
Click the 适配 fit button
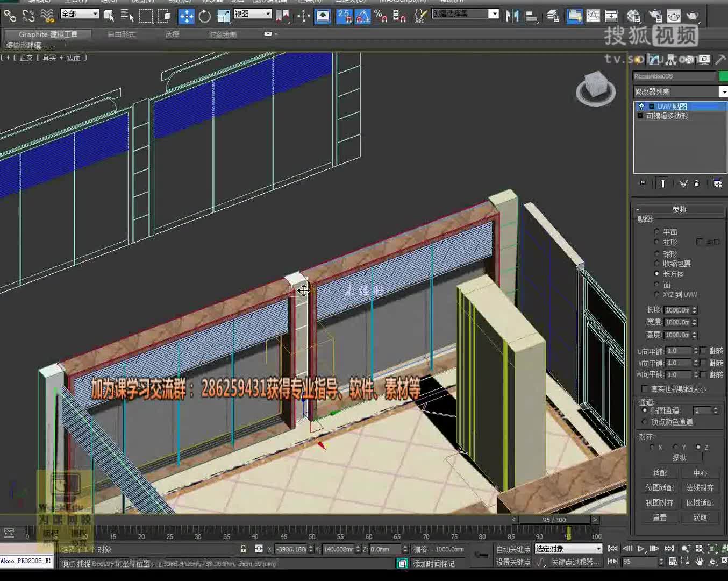click(x=659, y=473)
